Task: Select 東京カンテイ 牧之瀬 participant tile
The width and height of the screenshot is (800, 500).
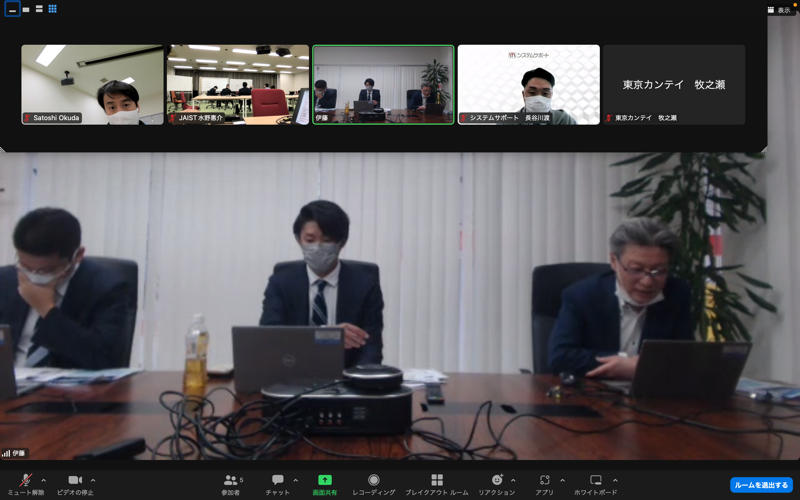Action: click(x=674, y=85)
